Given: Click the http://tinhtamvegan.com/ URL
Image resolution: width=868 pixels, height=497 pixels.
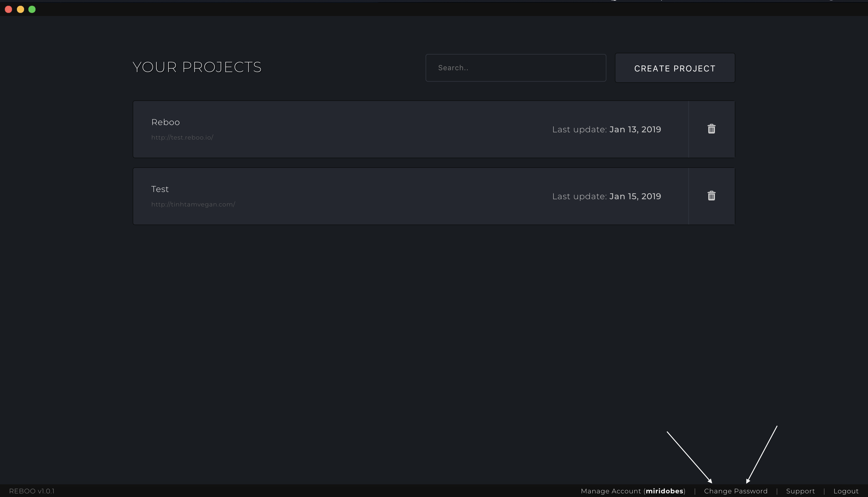Looking at the screenshot, I should tap(193, 204).
